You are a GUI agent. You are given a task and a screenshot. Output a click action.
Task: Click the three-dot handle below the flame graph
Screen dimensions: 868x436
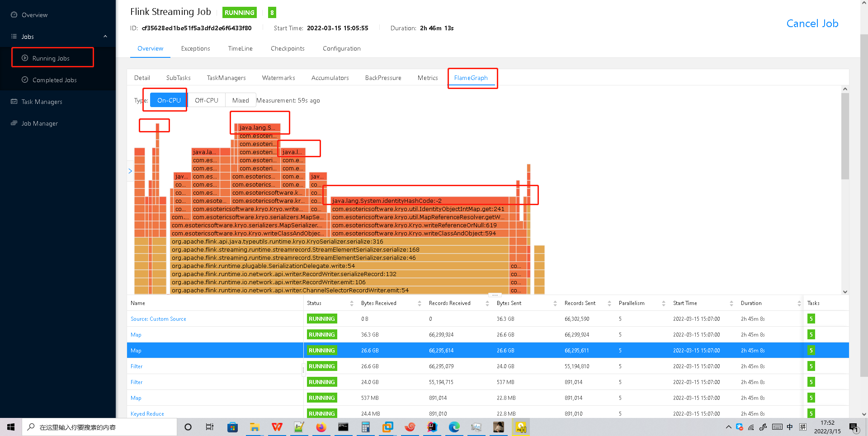pos(495,295)
